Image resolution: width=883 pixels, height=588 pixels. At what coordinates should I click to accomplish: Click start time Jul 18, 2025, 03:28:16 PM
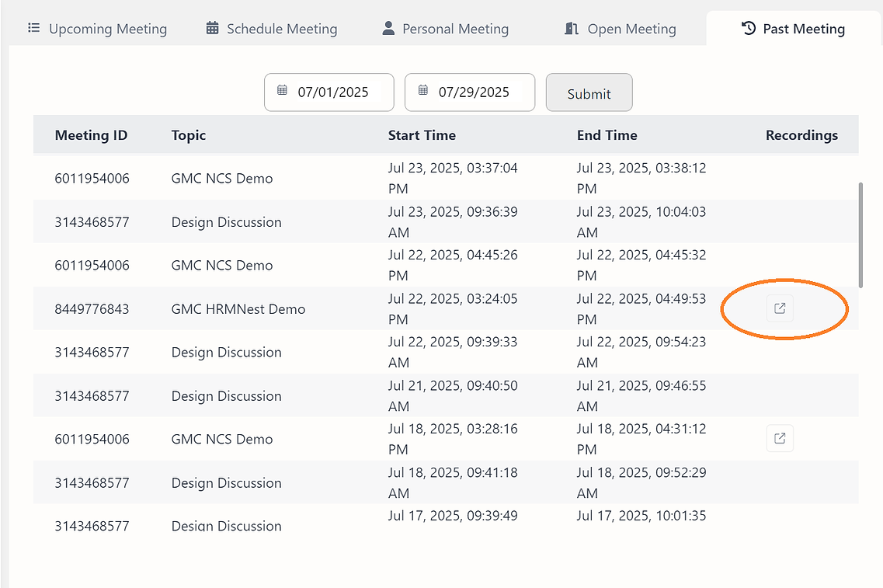point(453,439)
